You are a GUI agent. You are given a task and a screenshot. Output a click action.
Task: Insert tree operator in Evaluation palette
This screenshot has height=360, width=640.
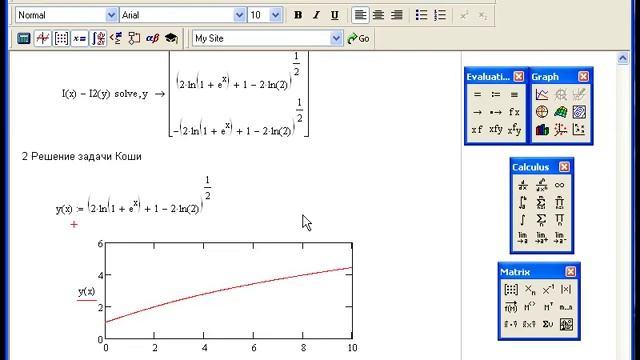point(514,130)
